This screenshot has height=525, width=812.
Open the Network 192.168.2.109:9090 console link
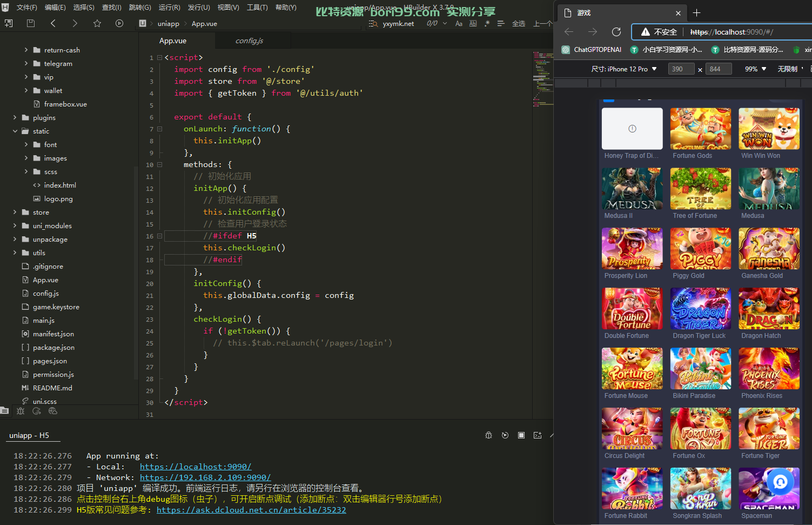205,477
